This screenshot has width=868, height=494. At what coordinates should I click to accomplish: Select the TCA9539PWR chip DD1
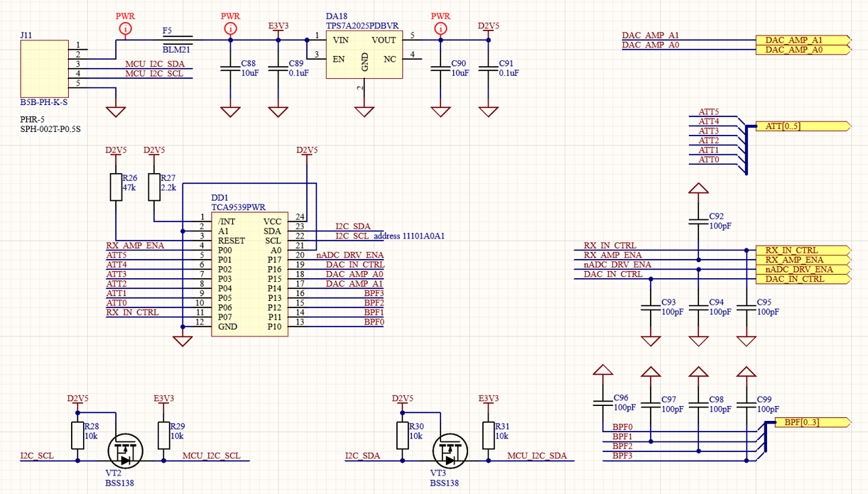(x=249, y=274)
